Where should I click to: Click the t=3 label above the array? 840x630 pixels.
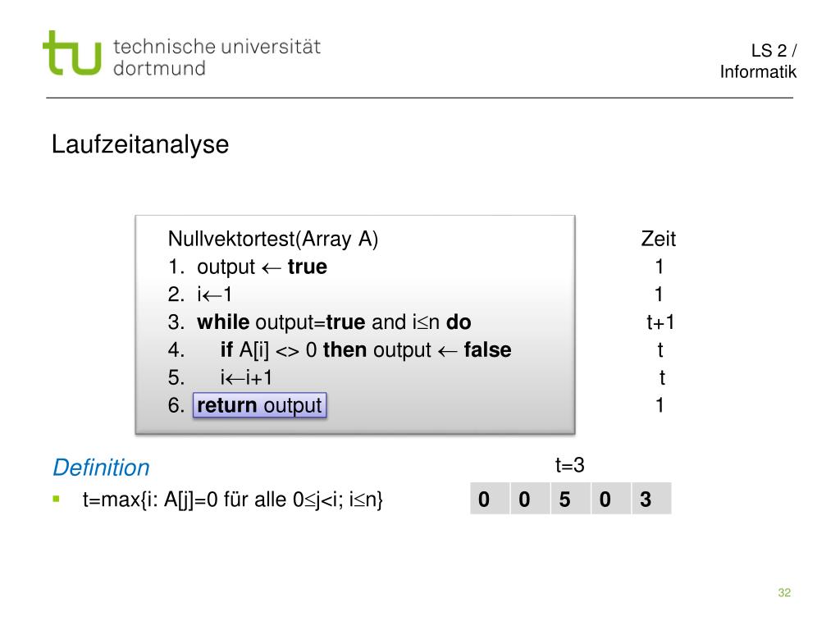point(570,465)
